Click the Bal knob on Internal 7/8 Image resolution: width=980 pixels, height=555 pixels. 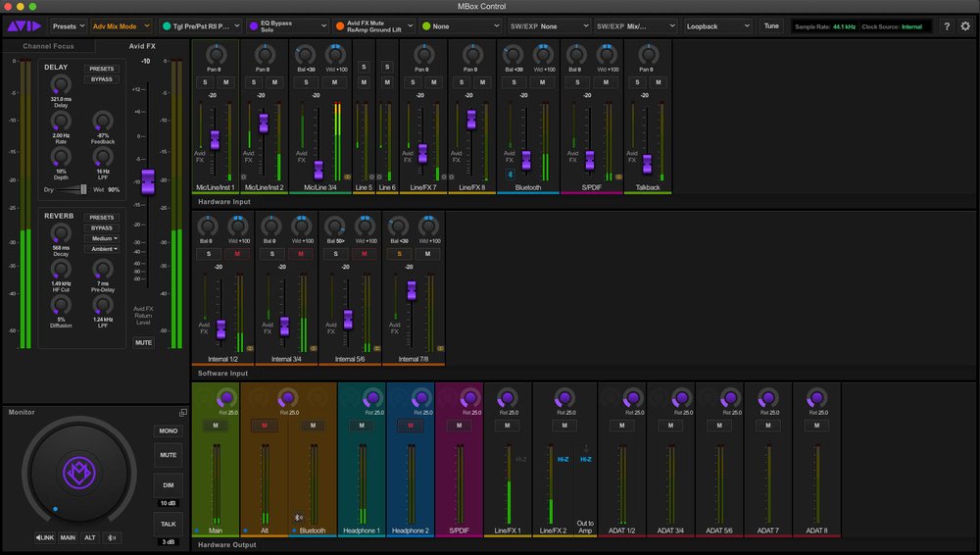pos(398,226)
